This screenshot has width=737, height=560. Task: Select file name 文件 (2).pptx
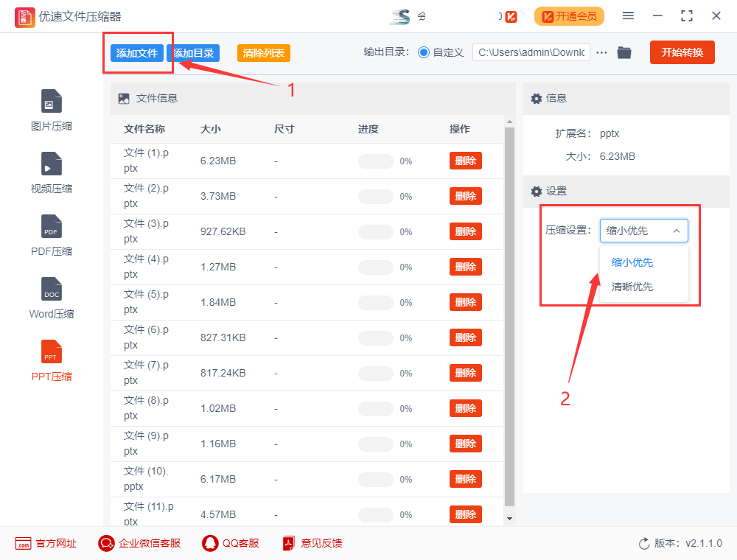point(146,196)
